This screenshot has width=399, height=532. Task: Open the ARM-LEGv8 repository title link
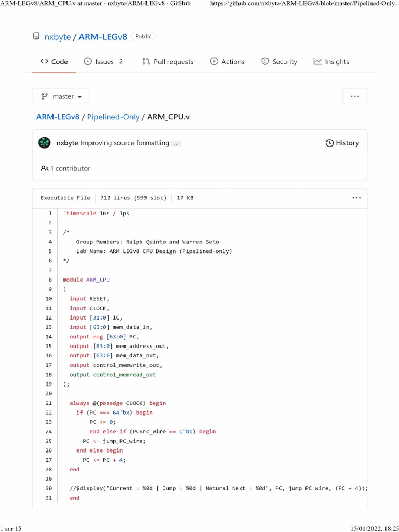[x=103, y=36]
